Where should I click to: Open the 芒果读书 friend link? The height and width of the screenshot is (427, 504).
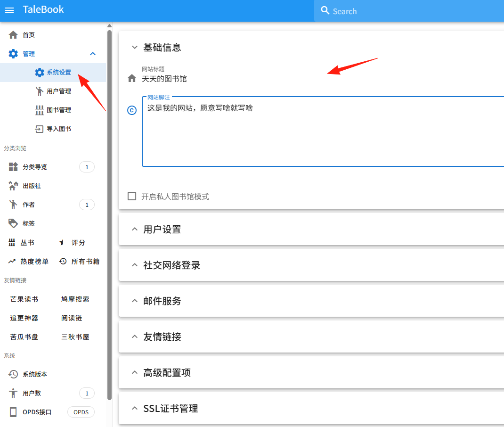coord(24,299)
